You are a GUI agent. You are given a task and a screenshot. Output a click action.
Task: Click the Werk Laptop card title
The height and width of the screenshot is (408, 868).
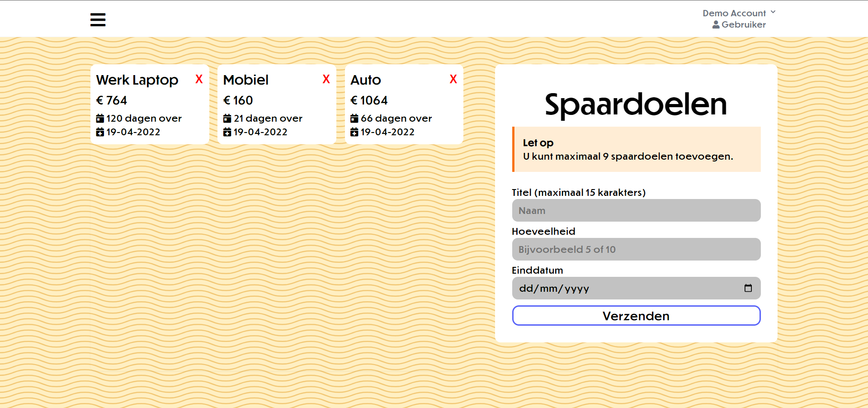tap(137, 80)
